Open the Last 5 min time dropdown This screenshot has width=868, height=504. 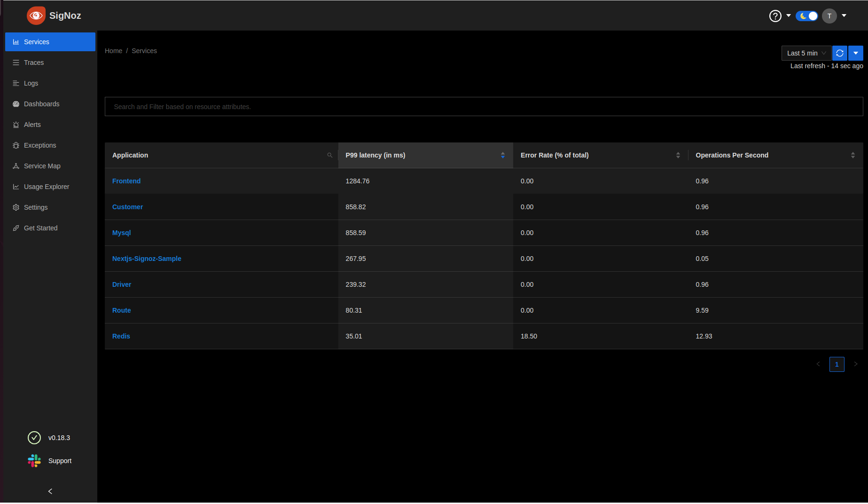pos(806,53)
